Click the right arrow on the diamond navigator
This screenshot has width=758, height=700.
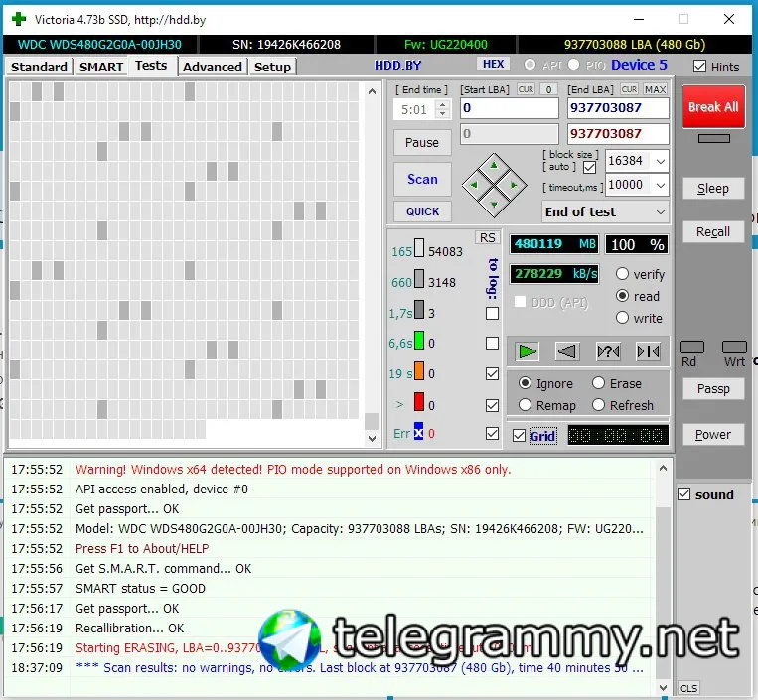pyautogui.click(x=514, y=185)
